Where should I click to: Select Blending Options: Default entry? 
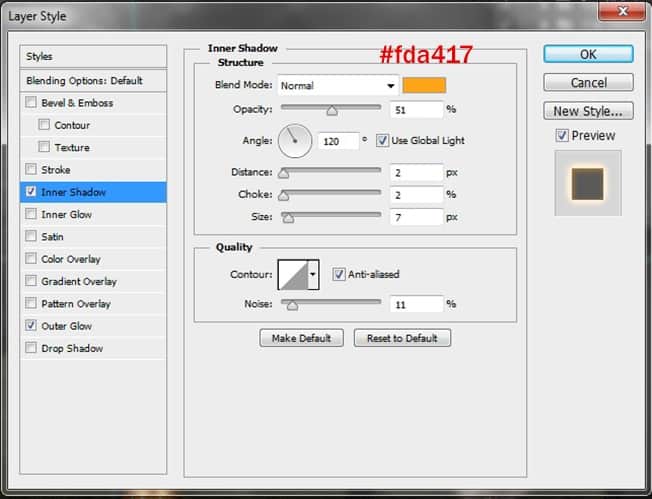[x=93, y=81]
